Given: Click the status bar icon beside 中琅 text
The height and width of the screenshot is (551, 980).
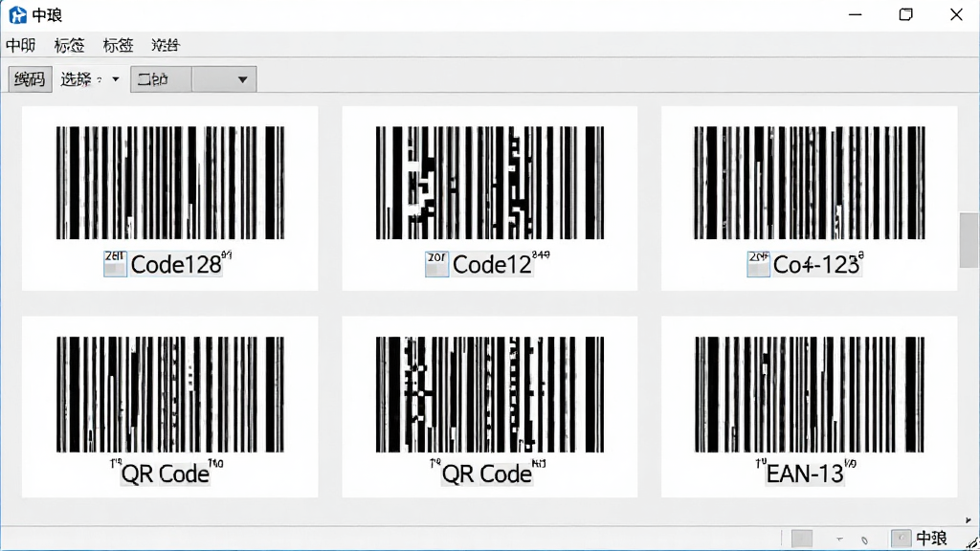Looking at the screenshot, I should pyautogui.click(x=901, y=538).
